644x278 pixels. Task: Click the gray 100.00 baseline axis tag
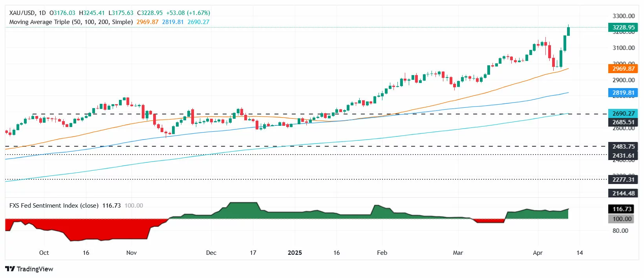point(622,219)
